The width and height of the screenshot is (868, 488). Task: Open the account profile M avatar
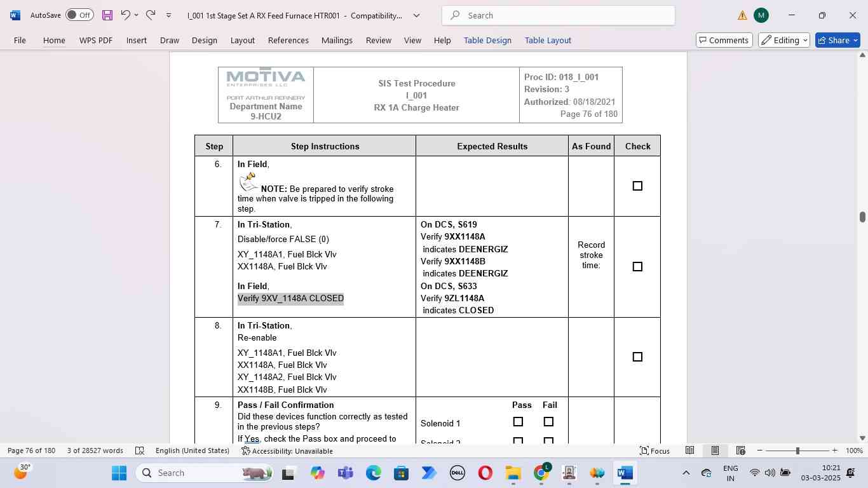coord(761,15)
